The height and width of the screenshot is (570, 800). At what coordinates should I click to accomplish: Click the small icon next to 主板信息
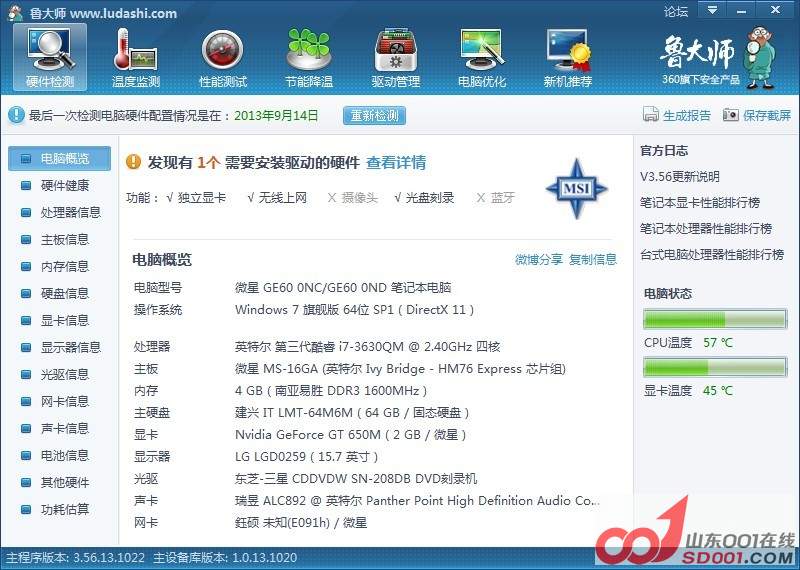(26, 239)
